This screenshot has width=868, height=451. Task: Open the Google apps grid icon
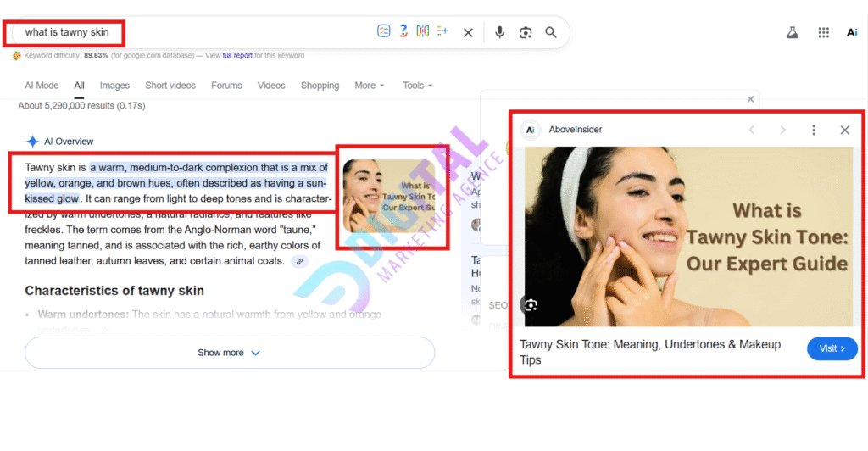(x=823, y=32)
